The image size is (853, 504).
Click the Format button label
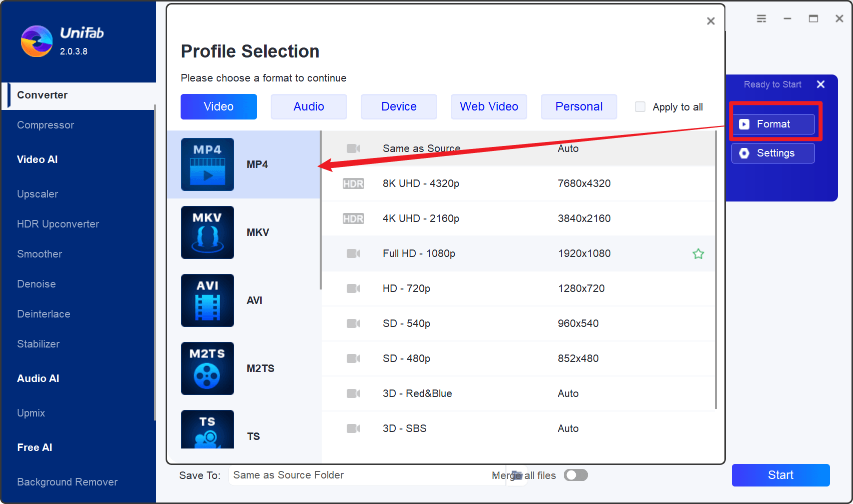[x=773, y=124]
